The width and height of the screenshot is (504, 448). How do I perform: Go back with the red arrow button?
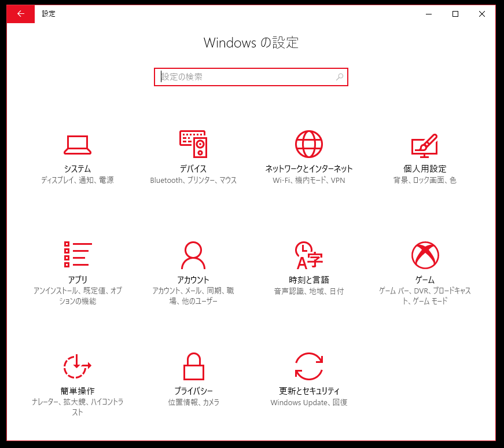pos(21,14)
